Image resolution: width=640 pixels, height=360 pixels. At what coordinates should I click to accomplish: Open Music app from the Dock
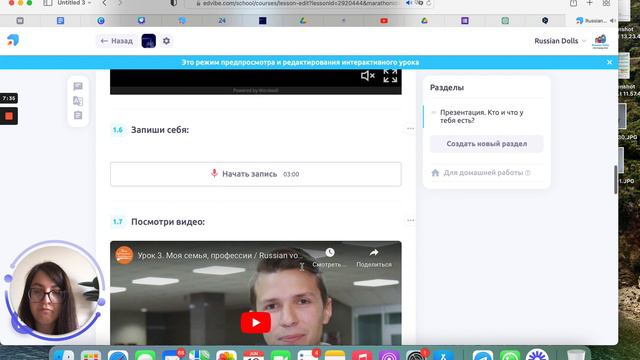pos(362,356)
